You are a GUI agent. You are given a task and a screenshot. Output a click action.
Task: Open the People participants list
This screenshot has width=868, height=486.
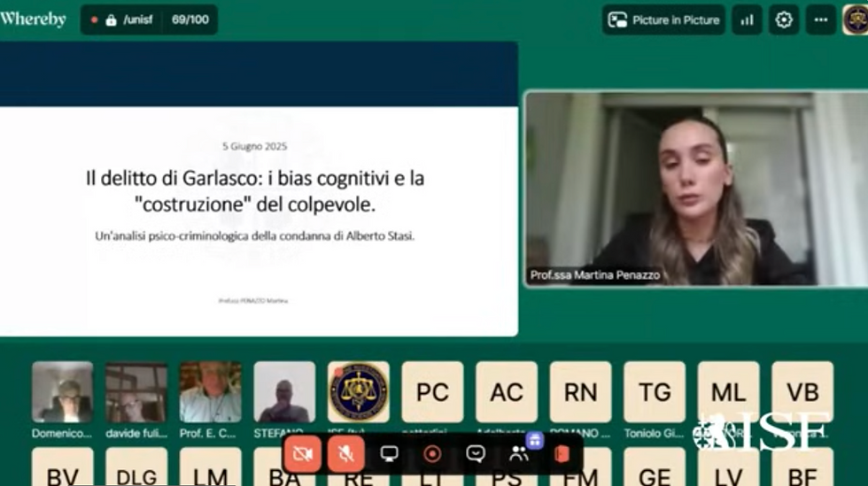[518, 455]
